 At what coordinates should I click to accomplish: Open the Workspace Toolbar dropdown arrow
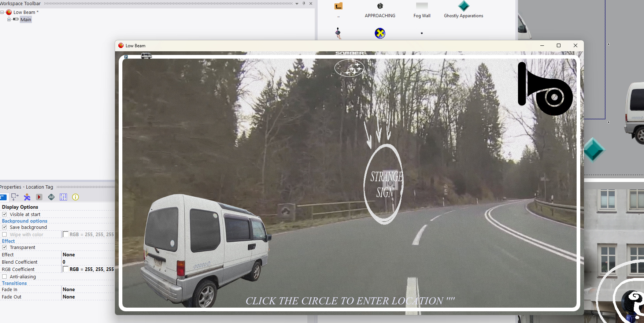[x=297, y=4]
